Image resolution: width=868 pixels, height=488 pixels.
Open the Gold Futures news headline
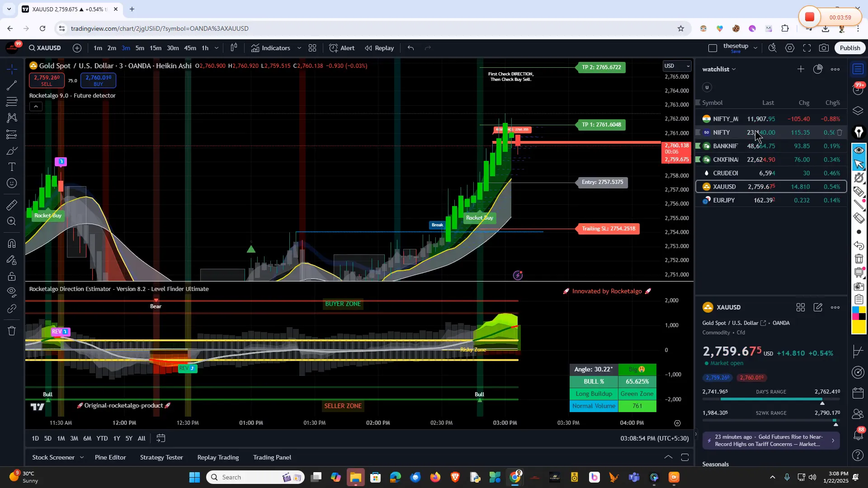[x=771, y=441]
